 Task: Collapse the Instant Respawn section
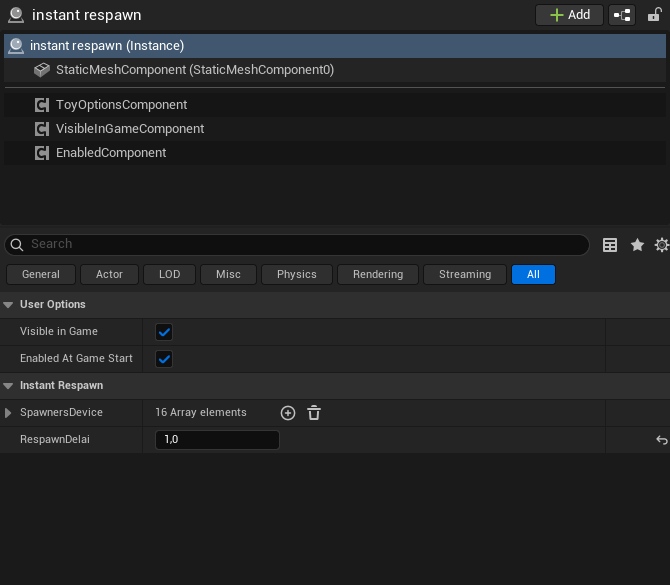point(9,386)
